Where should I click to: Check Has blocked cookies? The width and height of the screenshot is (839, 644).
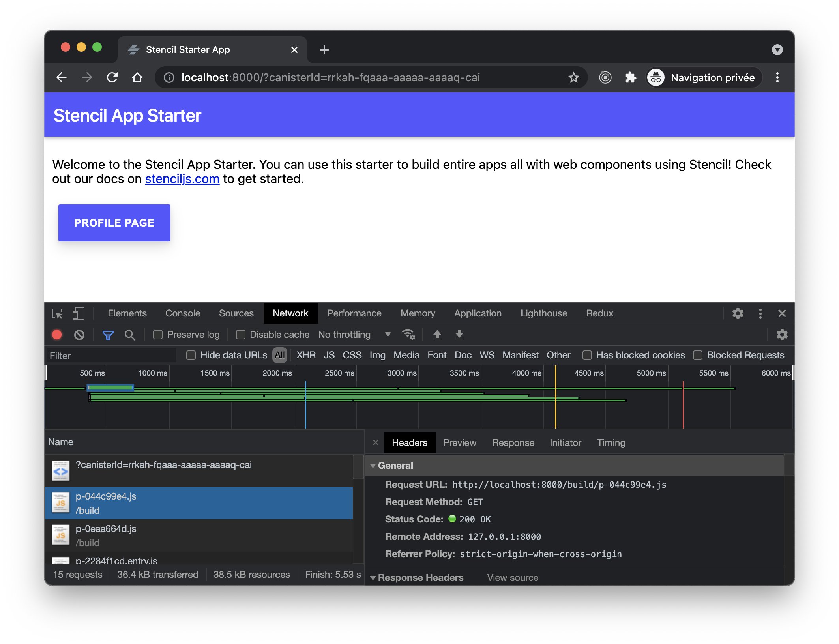tap(587, 355)
